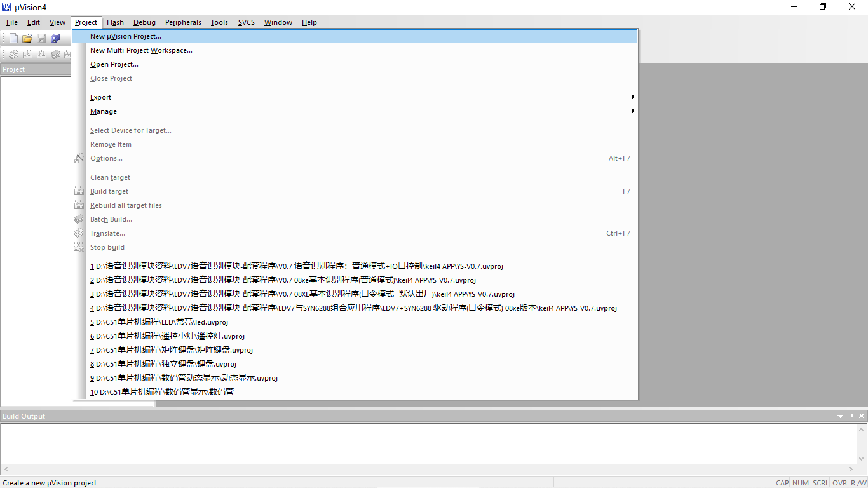This screenshot has height=488, width=868.
Task: Click Select Device for Target entry
Action: pos(355,130)
